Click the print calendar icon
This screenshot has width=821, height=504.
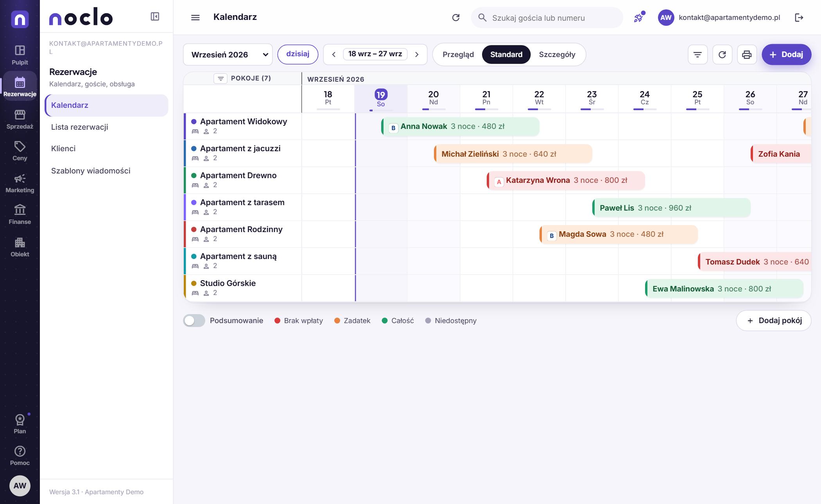pyautogui.click(x=747, y=54)
